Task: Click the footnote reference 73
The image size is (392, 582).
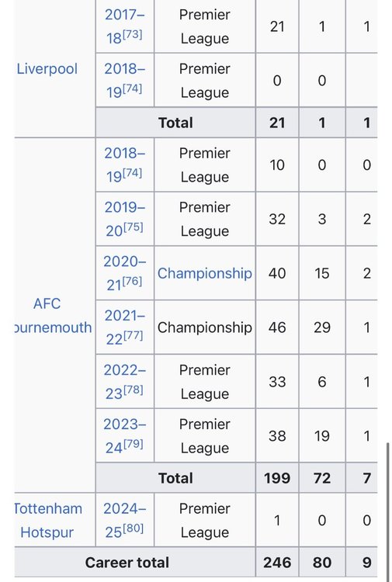Action: (x=133, y=34)
